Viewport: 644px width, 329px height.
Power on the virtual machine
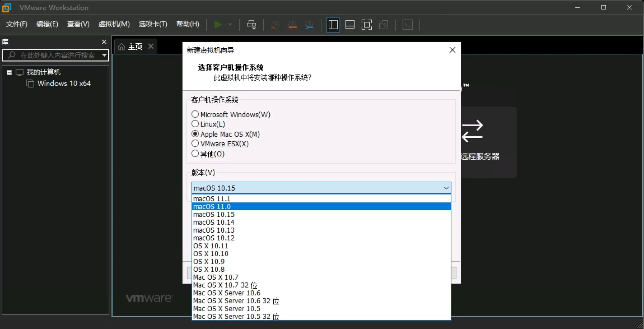point(218,25)
